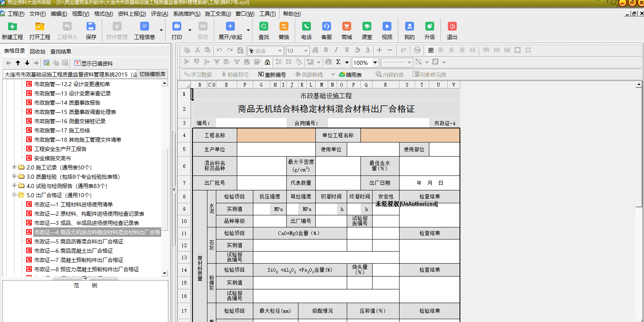644x322 pixels.
Task: Open the 系统维护(S) menu
Action: tap(186, 14)
